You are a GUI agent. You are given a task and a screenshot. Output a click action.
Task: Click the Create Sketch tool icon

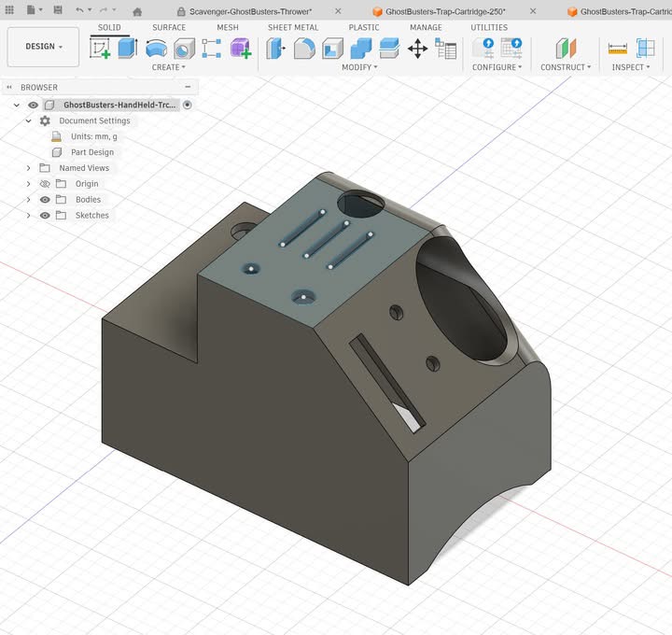pos(100,49)
